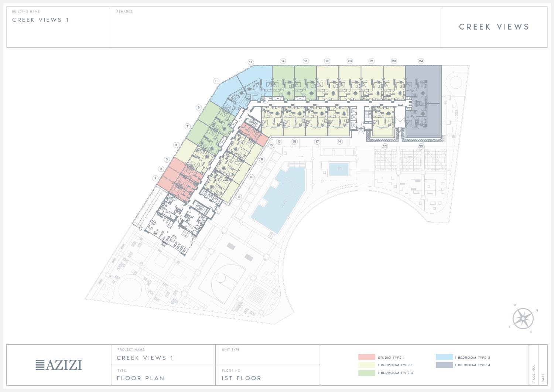This screenshot has width=554, height=392.
Task: Pick the unit 9 circle marker
Action: (x=199, y=108)
